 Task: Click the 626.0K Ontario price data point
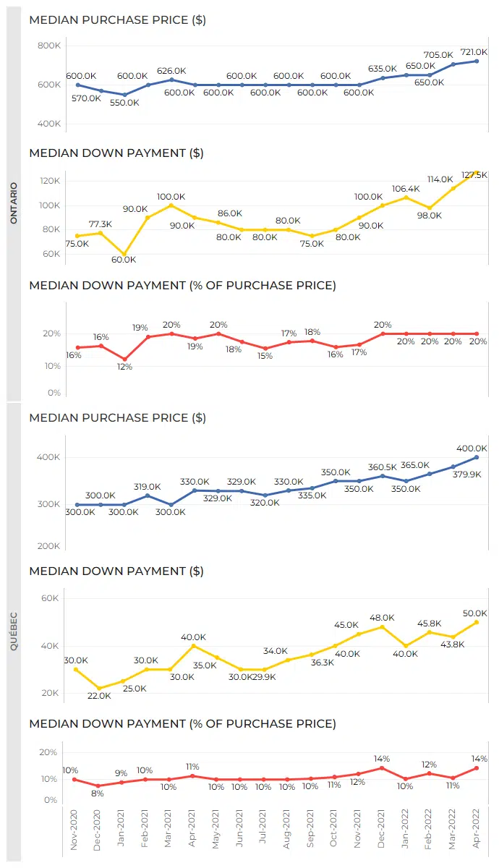click(x=171, y=80)
